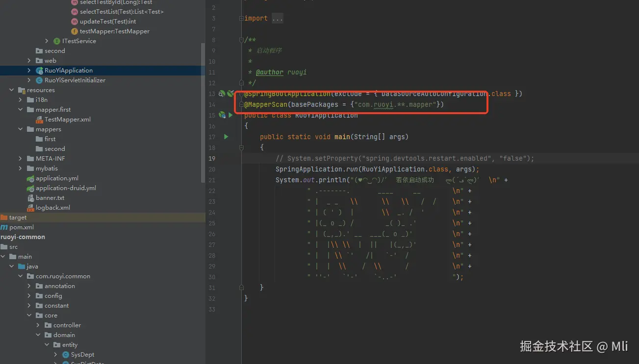This screenshot has width=639, height=364.
Task: Expand the annotation package
Action: pos(29,286)
